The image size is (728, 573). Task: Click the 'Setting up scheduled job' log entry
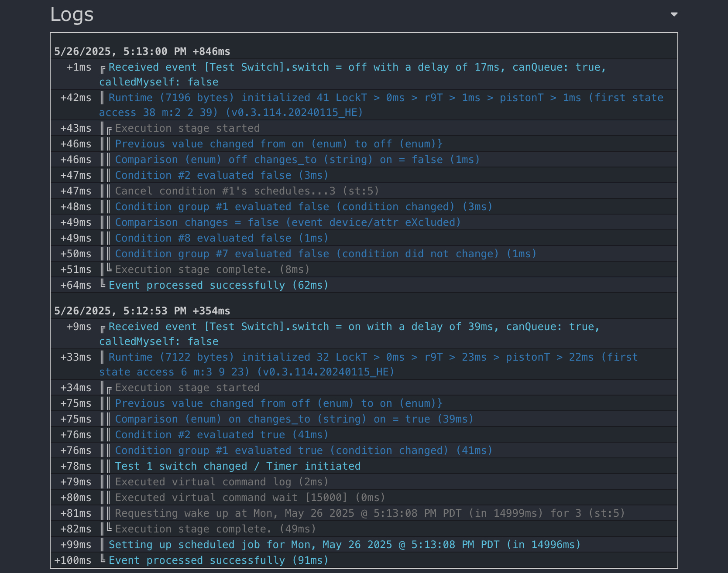point(344,545)
